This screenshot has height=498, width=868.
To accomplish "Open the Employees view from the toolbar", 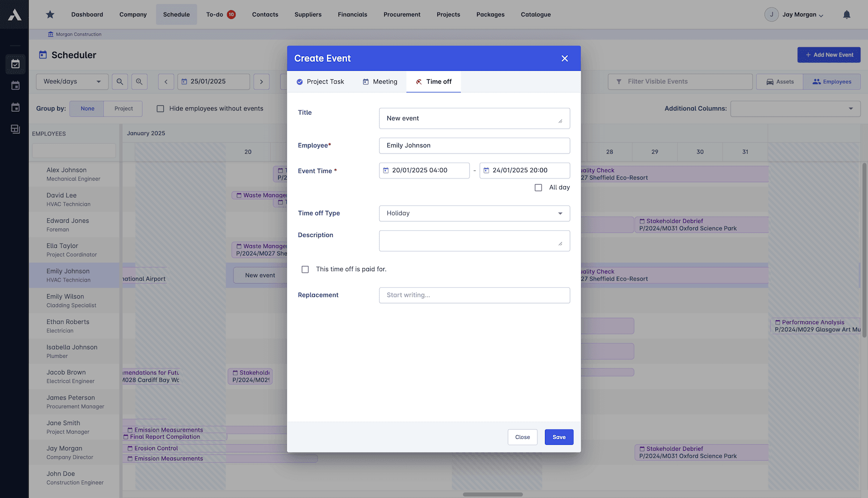I will click(x=832, y=81).
